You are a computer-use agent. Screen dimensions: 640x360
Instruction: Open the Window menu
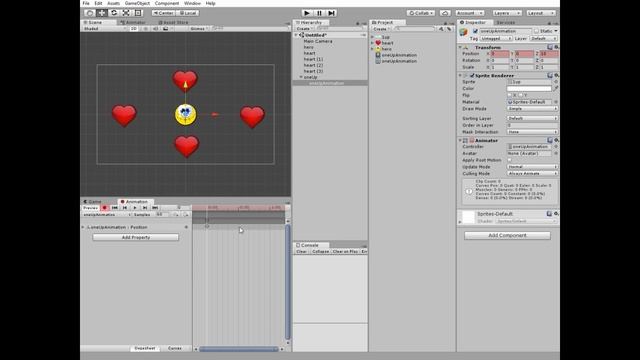[x=192, y=3]
